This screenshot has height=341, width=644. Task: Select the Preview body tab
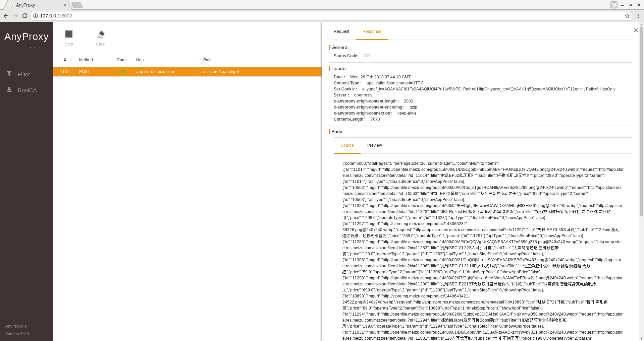374,145
